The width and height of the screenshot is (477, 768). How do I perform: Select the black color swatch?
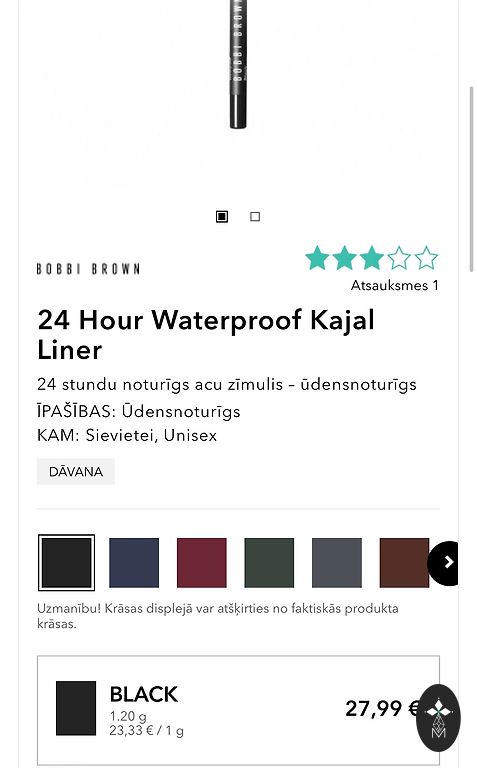click(x=66, y=563)
